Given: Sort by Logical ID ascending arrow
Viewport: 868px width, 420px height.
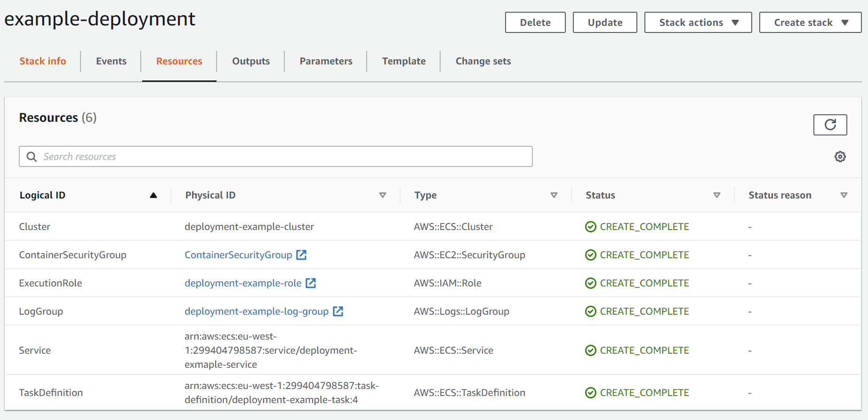Looking at the screenshot, I should (153, 195).
